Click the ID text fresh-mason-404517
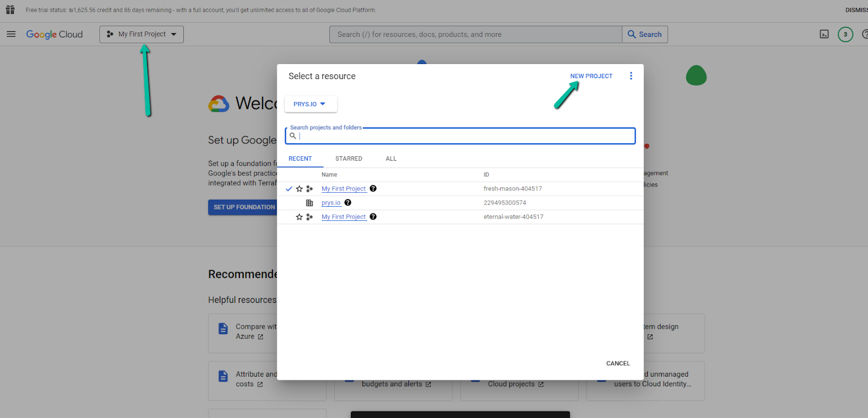 pos(513,189)
